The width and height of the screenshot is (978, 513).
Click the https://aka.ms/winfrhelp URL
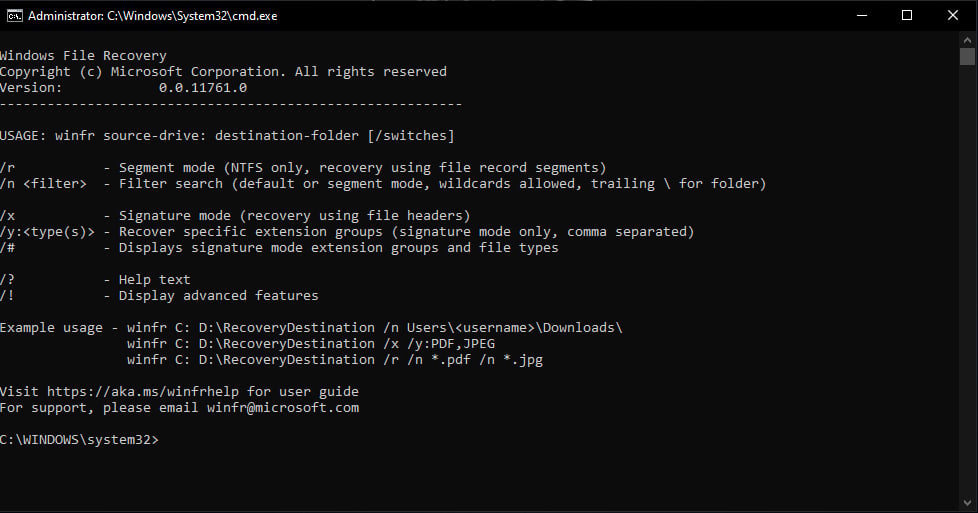(143, 392)
